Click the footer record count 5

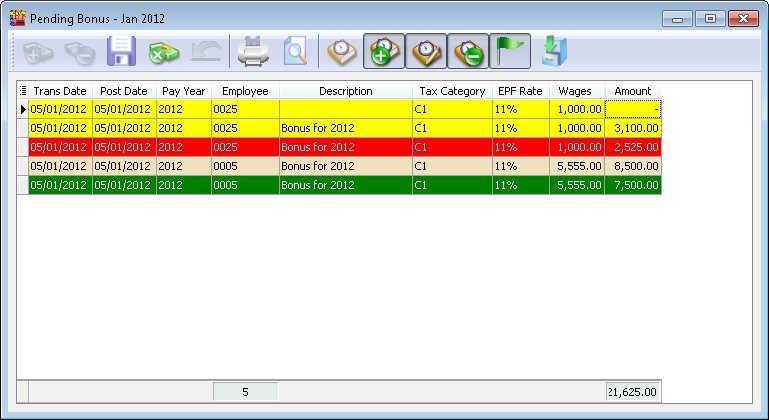tap(245, 392)
